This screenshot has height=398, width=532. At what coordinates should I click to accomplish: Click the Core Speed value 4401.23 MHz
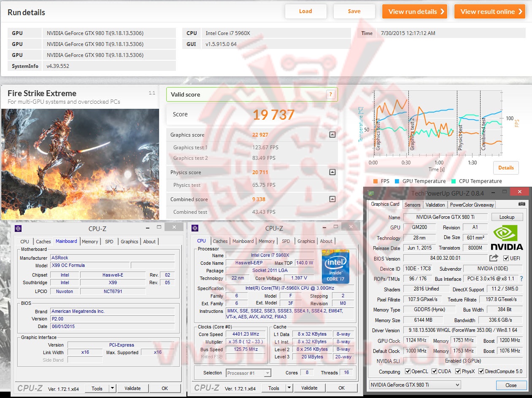click(x=246, y=334)
